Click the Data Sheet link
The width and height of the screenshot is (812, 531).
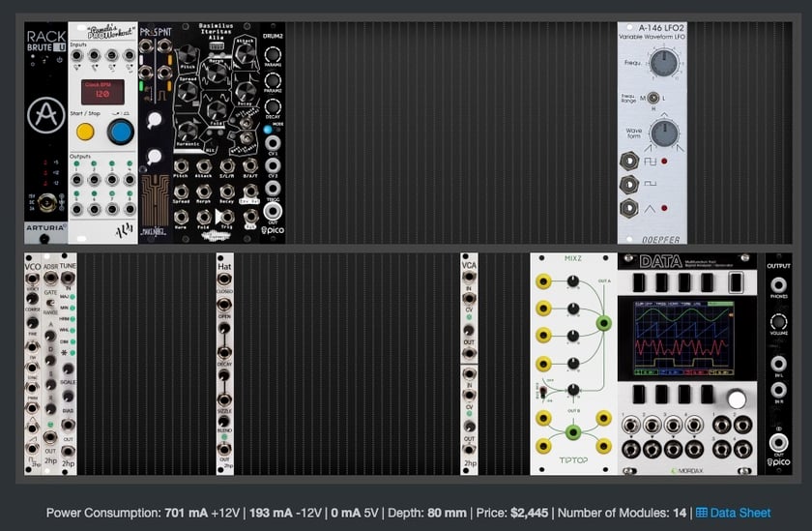[x=740, y=513]
